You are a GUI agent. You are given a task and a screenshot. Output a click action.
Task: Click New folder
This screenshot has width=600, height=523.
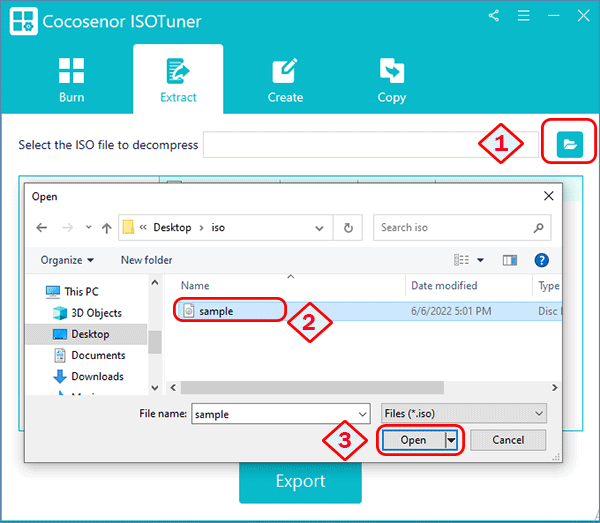point(147,260)
